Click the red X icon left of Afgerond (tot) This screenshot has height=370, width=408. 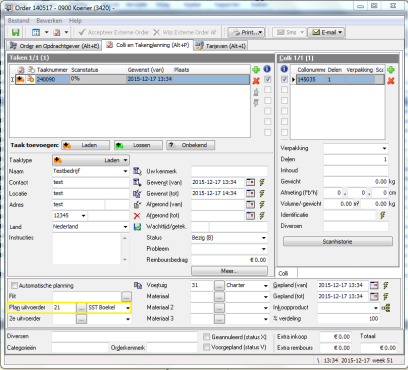137,216
